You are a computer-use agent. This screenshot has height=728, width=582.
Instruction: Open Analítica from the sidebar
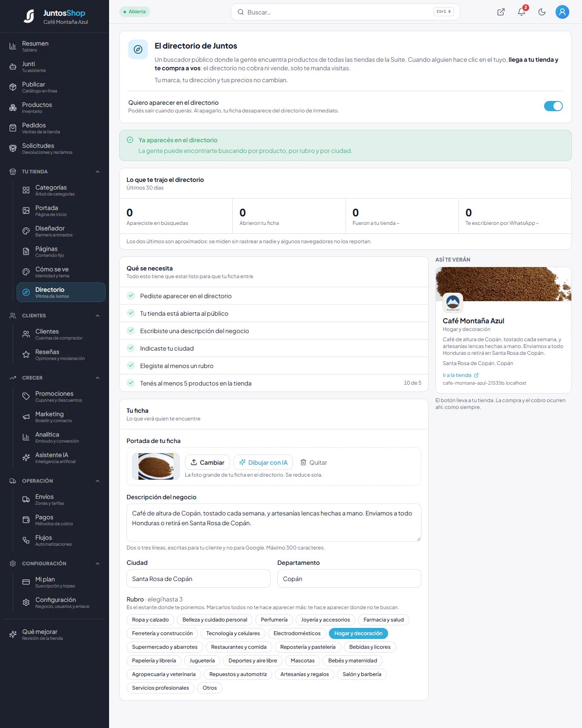point(61,437)
